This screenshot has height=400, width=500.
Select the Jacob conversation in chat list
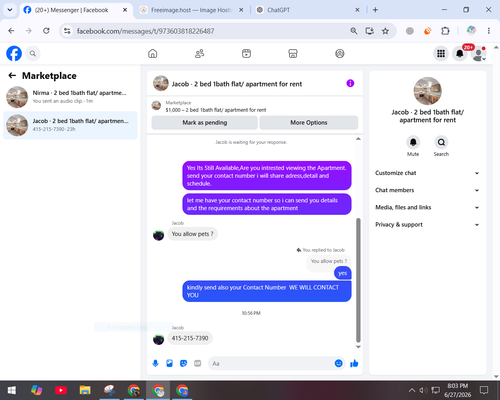point(70,125)
